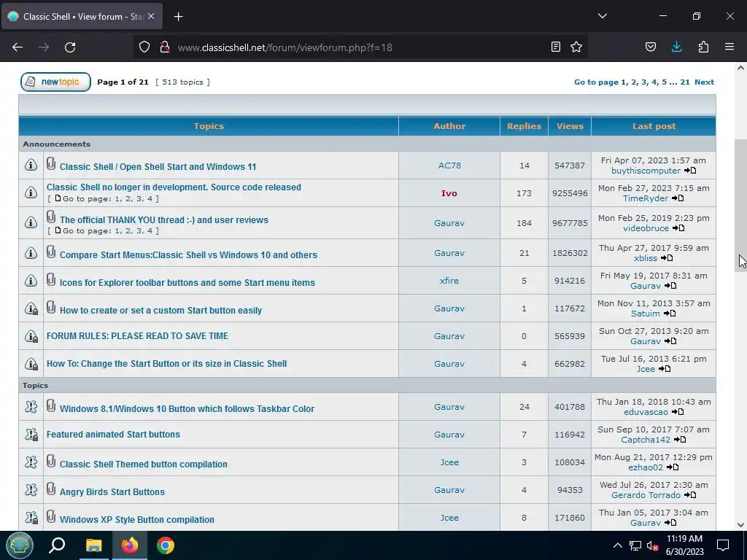Go to last post icon by videobruce

click(x=678, y=228)
